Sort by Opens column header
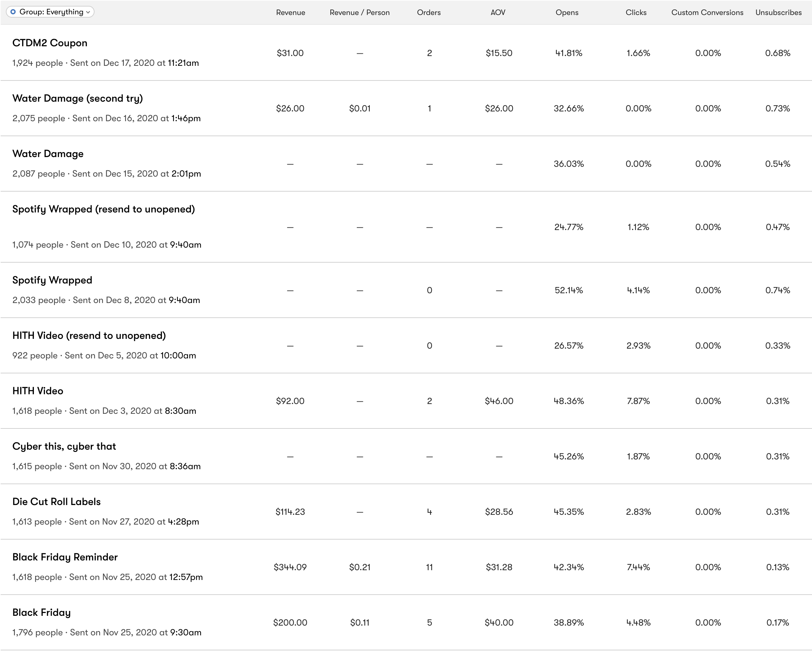812x651 pixels. [567, 12]
